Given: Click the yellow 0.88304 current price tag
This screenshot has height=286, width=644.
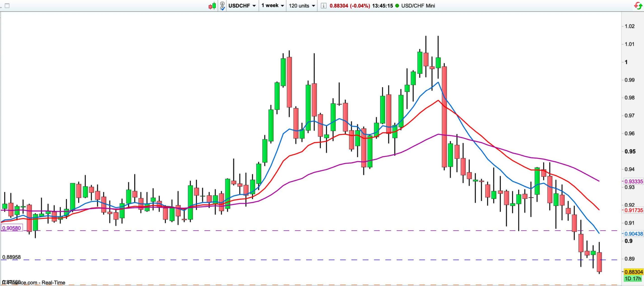Looking at the screenshot, I should click(x=633, y=272).
